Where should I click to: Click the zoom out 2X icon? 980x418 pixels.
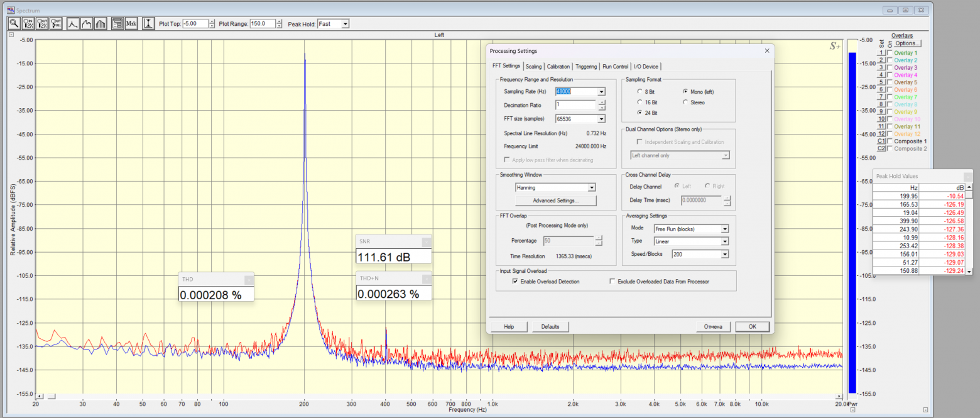coord(42,23)
